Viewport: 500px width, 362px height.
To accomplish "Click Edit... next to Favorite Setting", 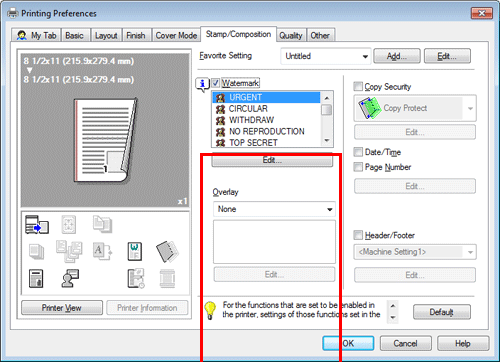I will [447, 56].
